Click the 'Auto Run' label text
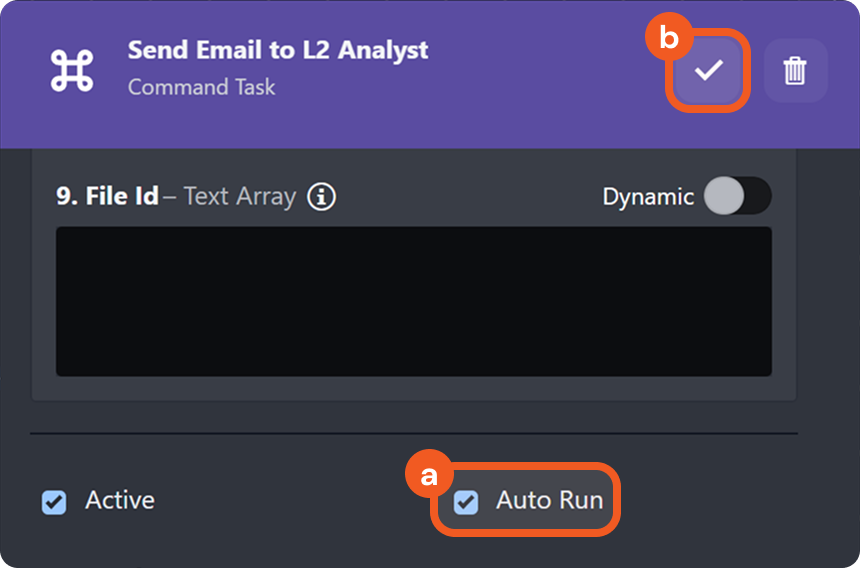This screenshot has height=568, width=860. pos(549,500)
